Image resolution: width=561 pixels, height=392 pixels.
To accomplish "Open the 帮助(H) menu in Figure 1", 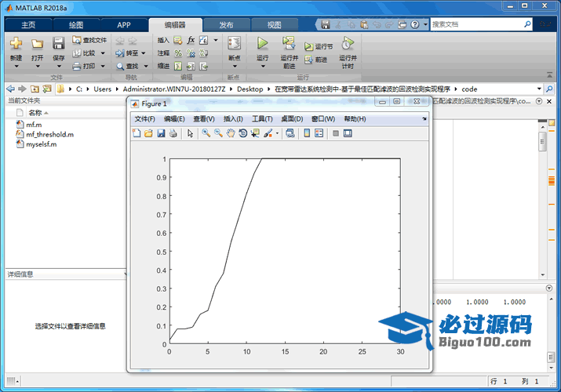I will [355, 119].
